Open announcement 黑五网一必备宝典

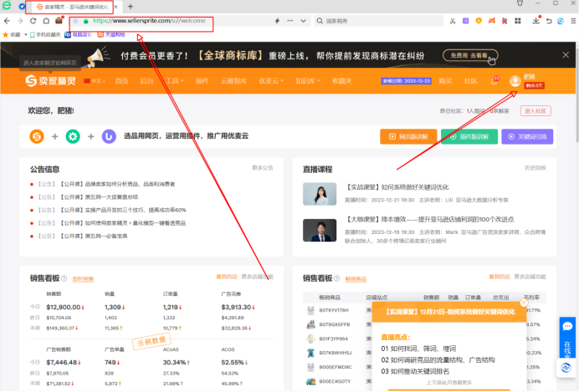point(94,236)
